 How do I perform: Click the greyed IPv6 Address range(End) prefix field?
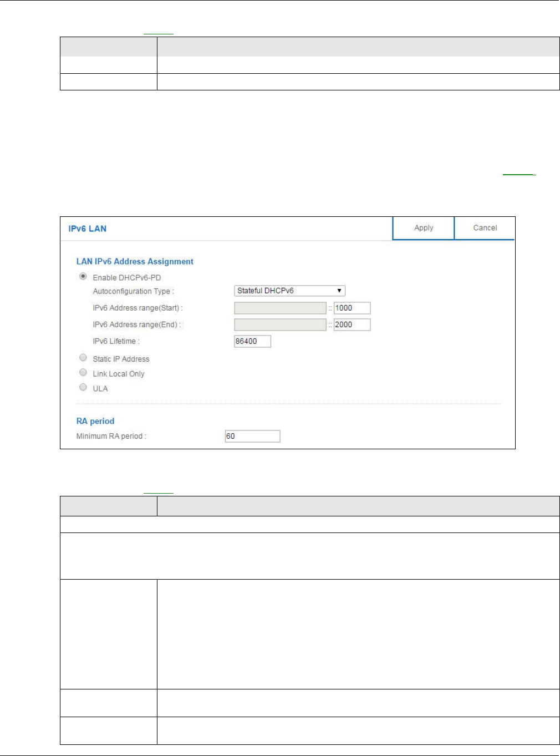pos(280,324)
